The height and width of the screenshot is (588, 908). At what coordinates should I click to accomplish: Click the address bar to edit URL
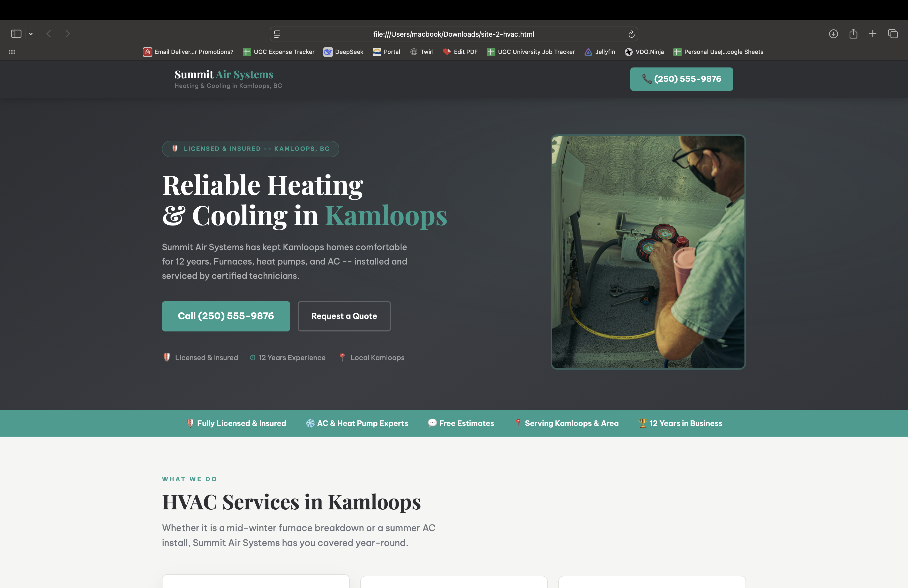453,33
